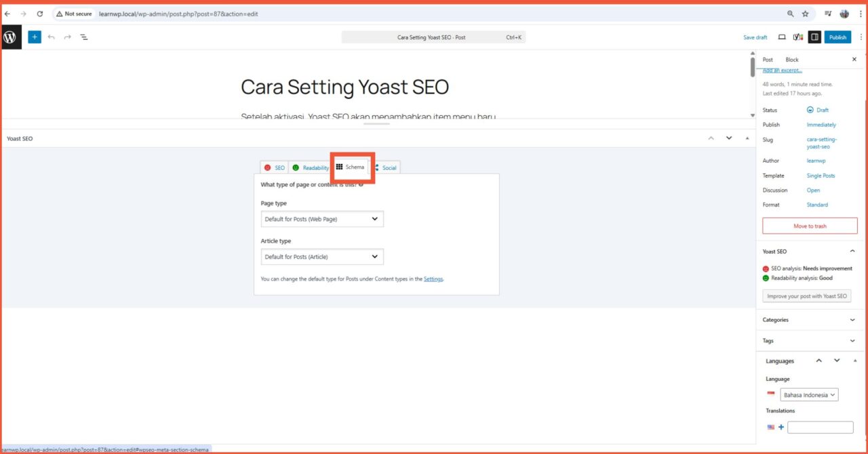Open the Chrome three-dot menu
868x454 pixels.
pyautogui.click(x=861, y=14)
